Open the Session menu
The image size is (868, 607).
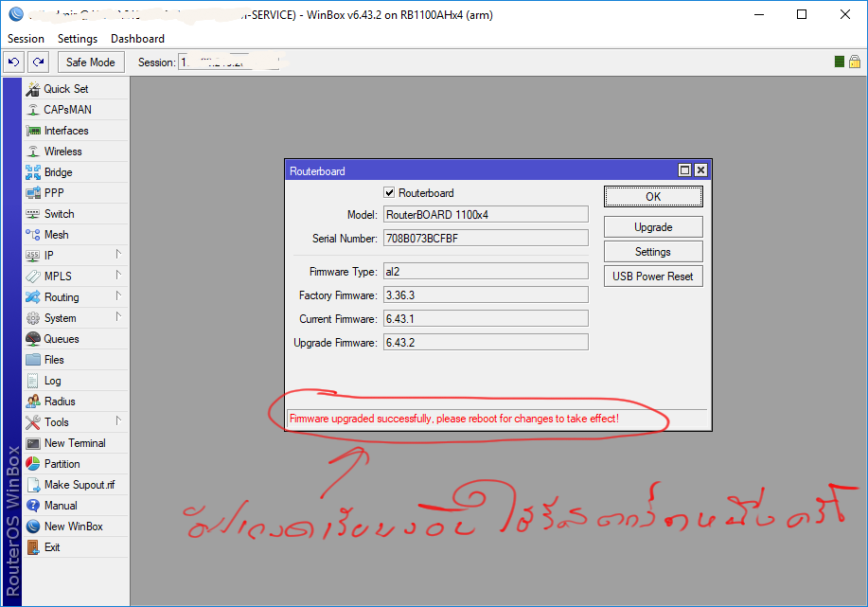click(x=26, y=39)
